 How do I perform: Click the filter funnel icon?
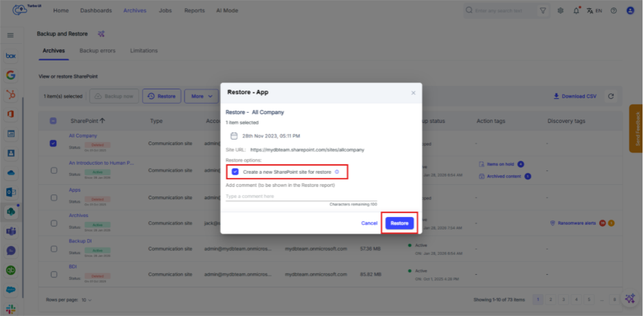click(543, 11)
